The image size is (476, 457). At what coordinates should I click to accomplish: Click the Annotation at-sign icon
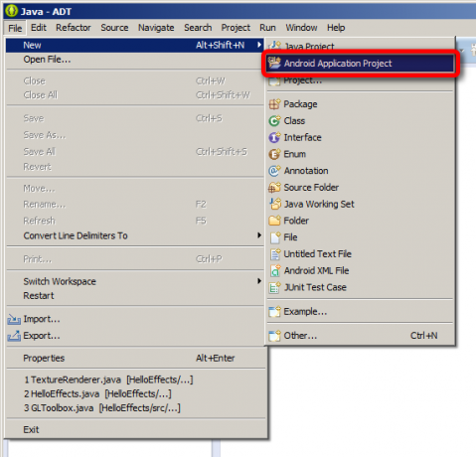click(x=274, y=171)
